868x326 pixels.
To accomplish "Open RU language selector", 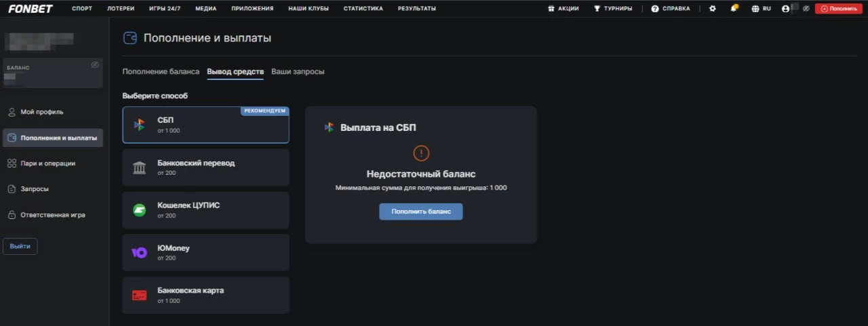I will (x=762, y=9).
